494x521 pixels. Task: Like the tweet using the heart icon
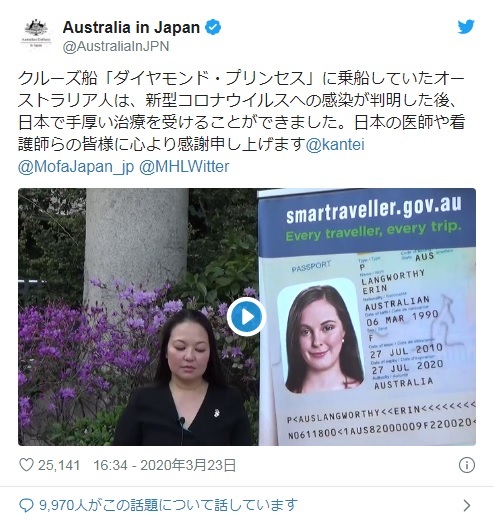tap(26, 465)
